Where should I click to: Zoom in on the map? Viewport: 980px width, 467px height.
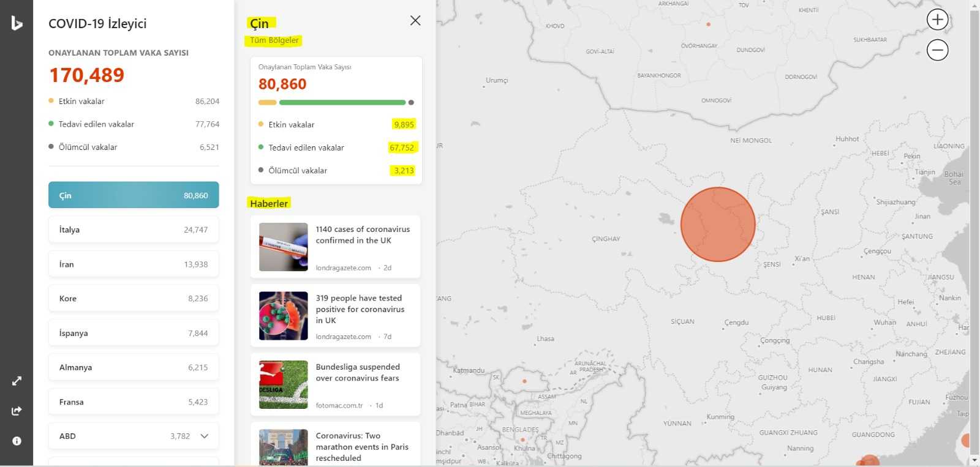pos(937,20)
